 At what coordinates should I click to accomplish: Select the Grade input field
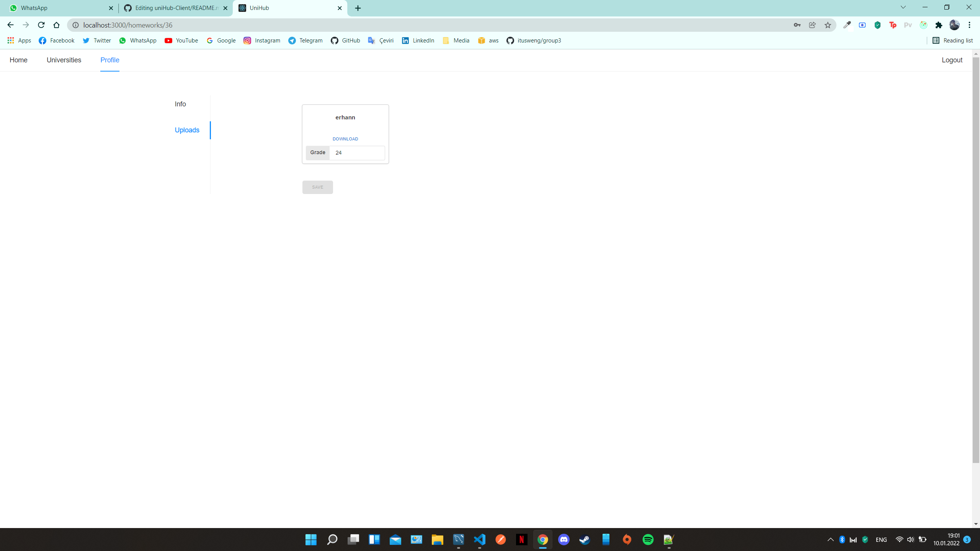click(357, 153)
